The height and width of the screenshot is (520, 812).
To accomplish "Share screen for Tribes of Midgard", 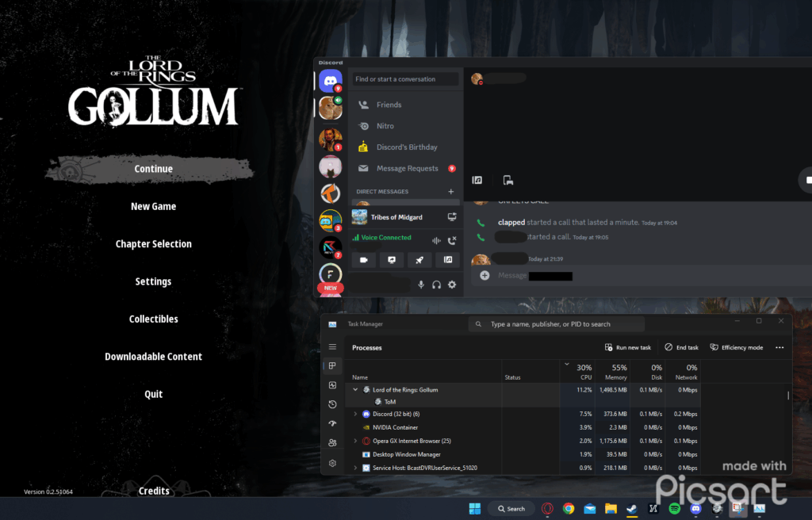I will (452, 217).
